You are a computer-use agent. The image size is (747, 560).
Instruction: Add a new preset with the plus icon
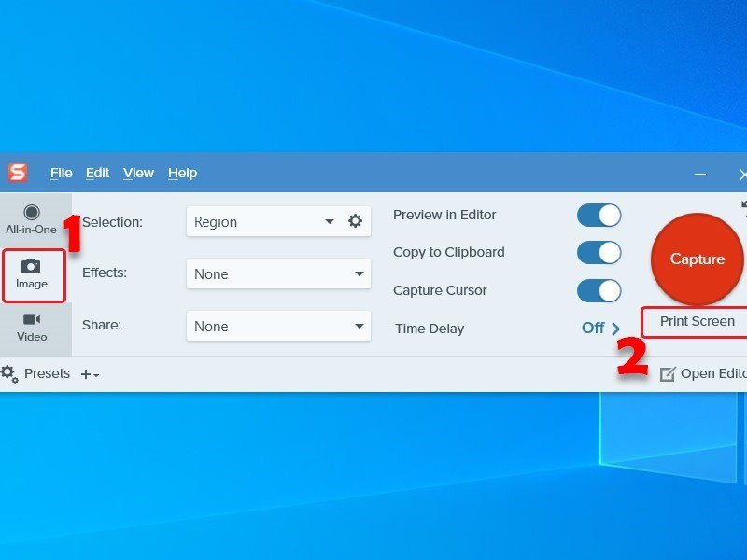coord(85,373)
